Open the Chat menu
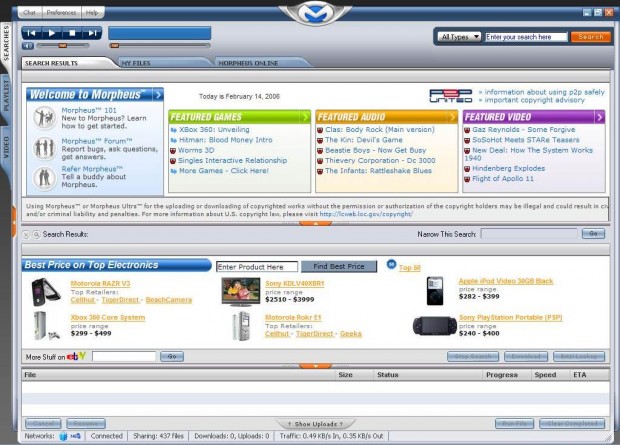 [x=30, y=13]
